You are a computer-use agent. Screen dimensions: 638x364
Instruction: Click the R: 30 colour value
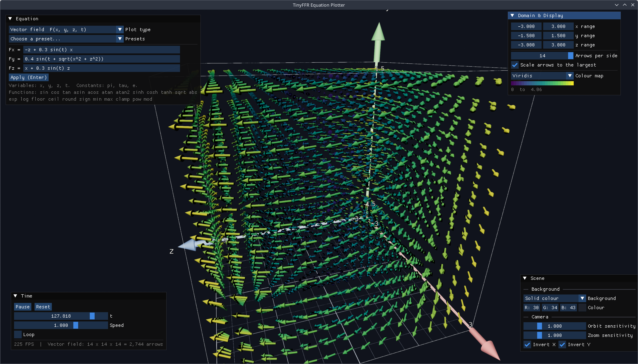point(532,308)
